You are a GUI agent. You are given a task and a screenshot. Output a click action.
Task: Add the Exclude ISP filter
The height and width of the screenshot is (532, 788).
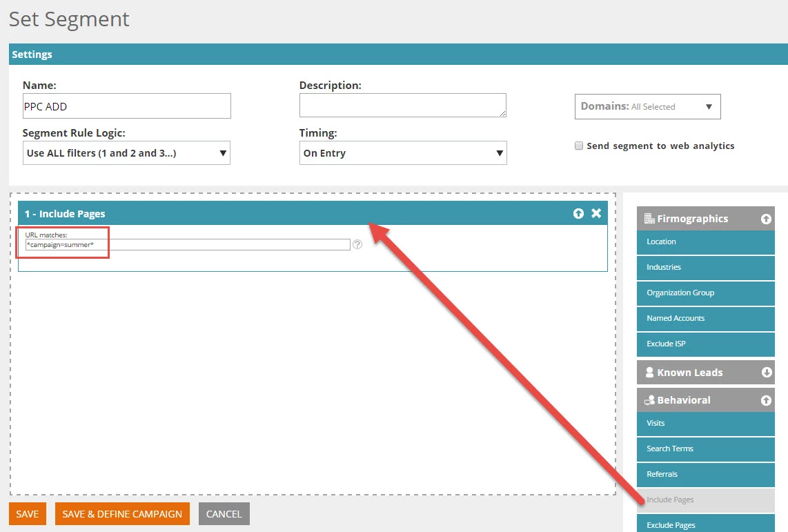(x=706, y=344)
